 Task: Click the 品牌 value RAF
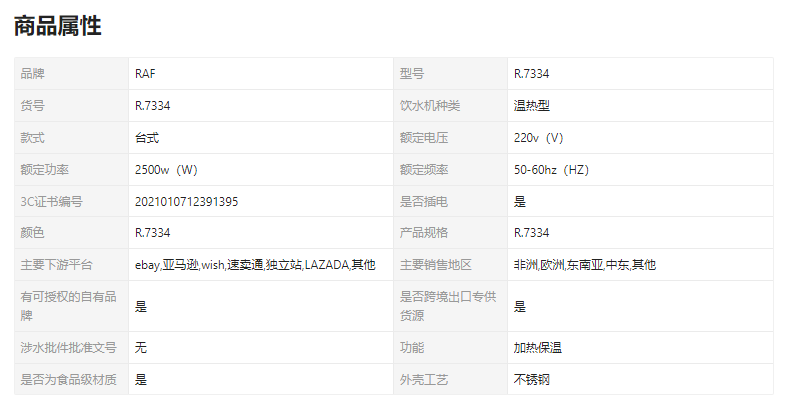click(145, 74)
